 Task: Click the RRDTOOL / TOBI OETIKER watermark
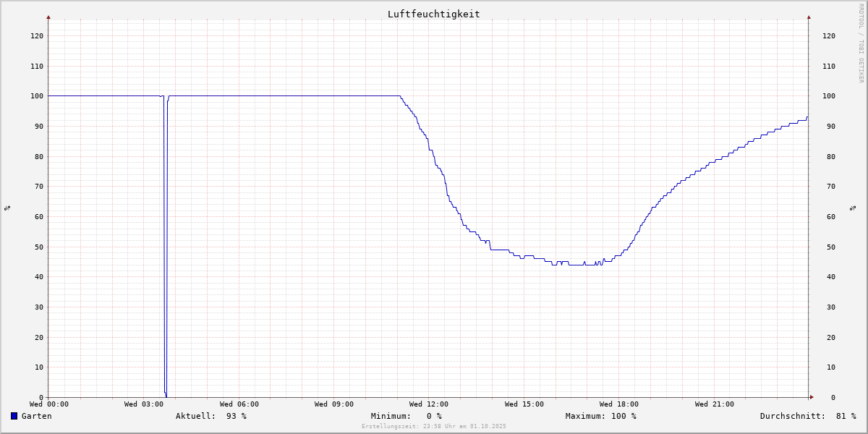coord(861,43)
